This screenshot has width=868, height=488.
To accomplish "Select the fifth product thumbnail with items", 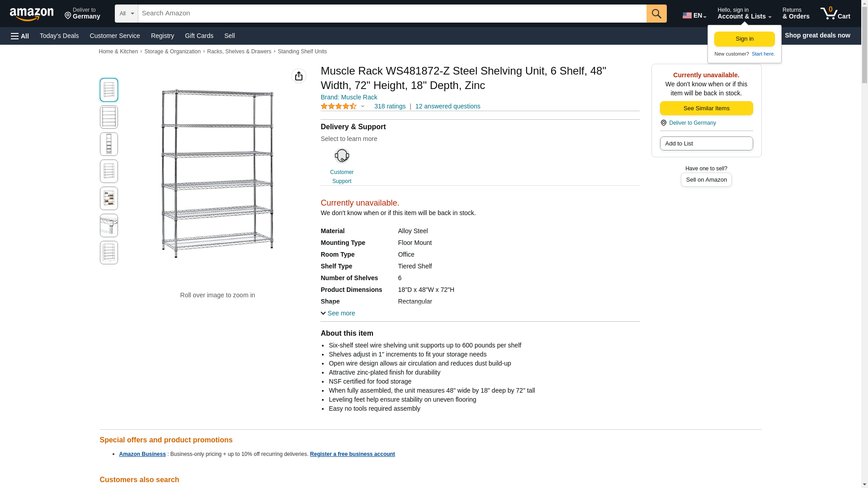I will point(109,198).
